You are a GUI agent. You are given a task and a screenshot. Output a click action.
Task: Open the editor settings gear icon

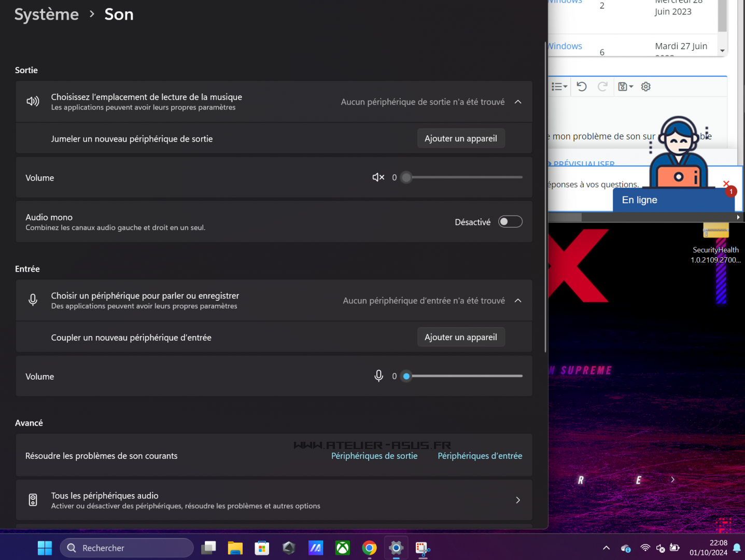tap(645, 87)
